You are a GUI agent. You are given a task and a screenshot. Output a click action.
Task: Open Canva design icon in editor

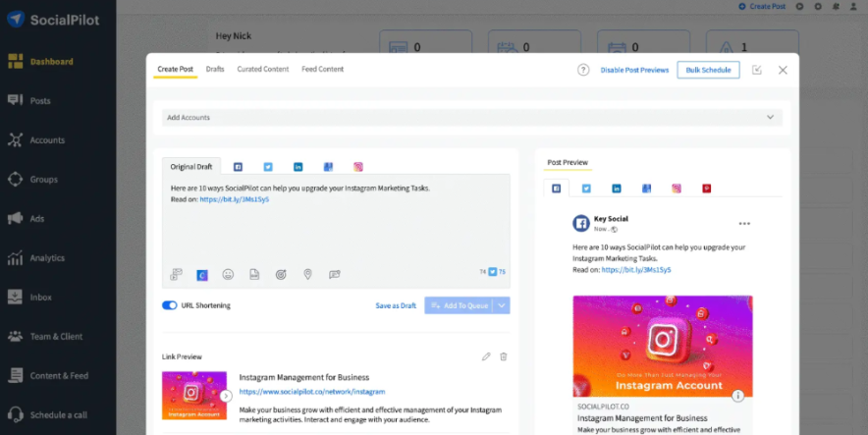[202, 275]
